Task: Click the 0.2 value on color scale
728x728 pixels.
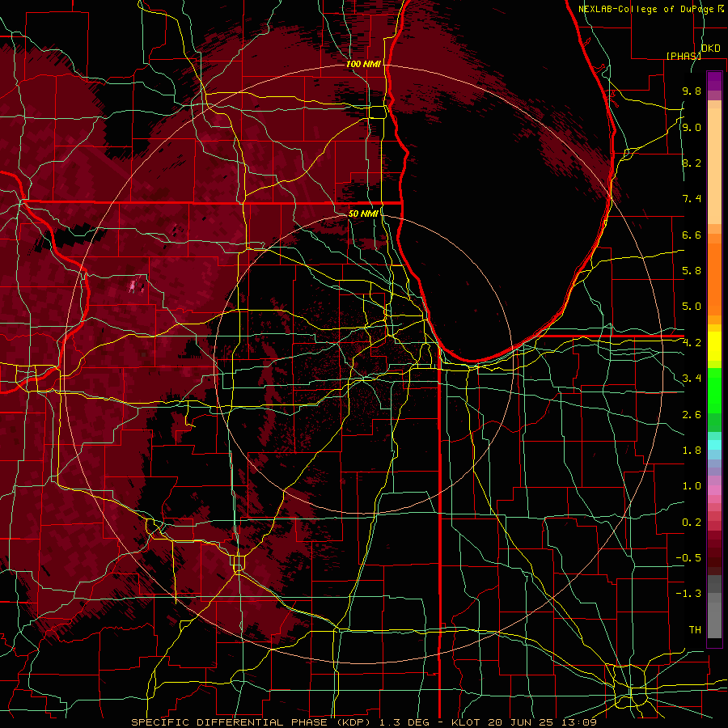Action: 692,523
